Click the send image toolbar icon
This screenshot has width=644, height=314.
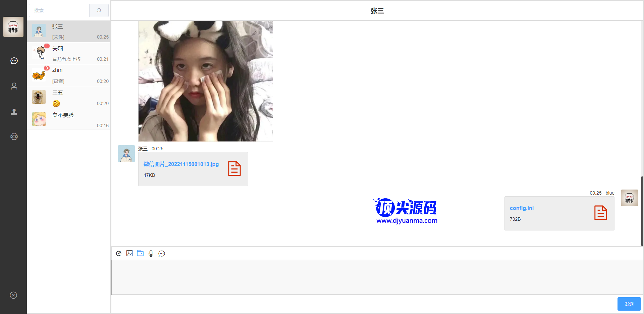(x=129, y=253)
